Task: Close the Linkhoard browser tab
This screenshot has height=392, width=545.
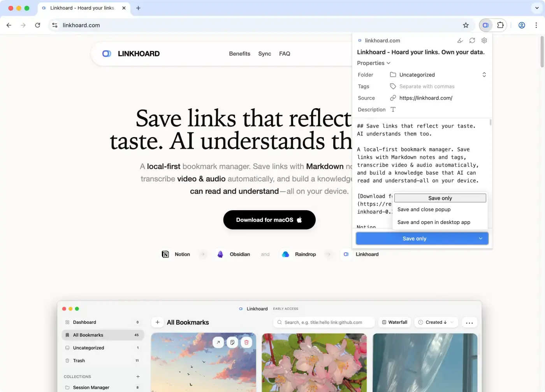Action: pyautogui.click(x=124, y=8)
